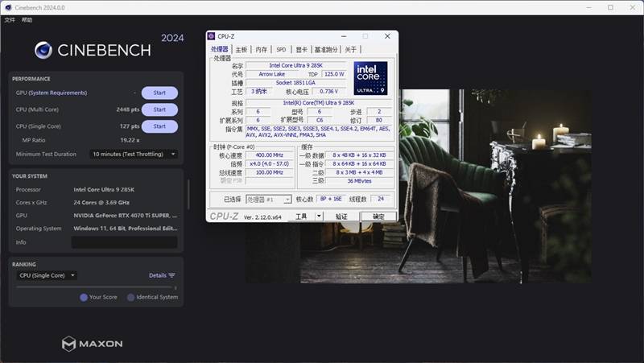Start the CPU (Multi Core) test

[x=159, y=109]
